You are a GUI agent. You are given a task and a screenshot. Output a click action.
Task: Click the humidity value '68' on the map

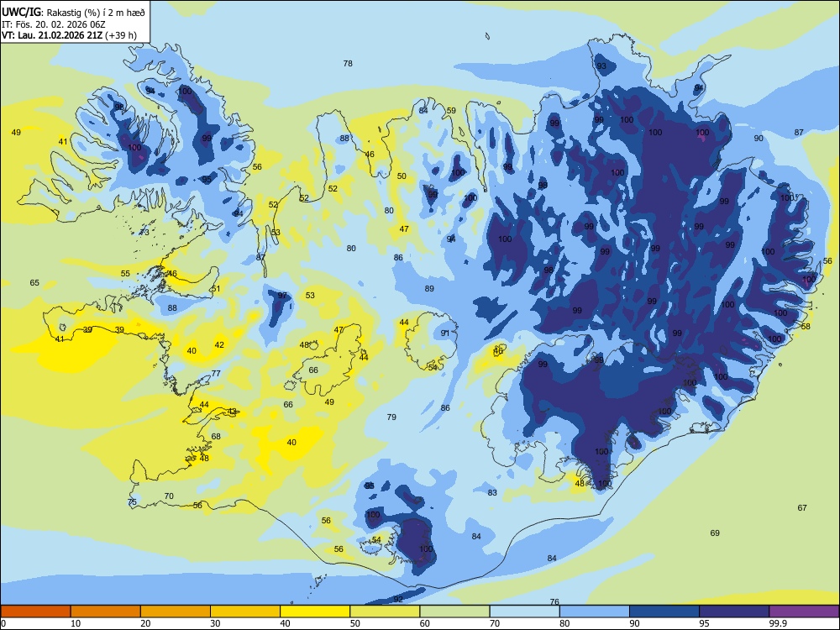[x=216, y=436]
